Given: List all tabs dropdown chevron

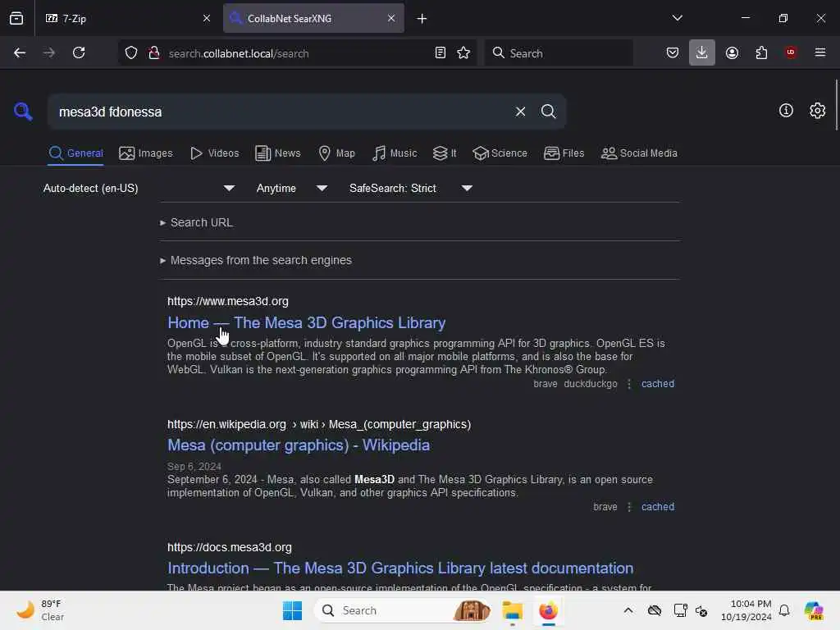Looking at the screenshot, I should coord(677,18).
